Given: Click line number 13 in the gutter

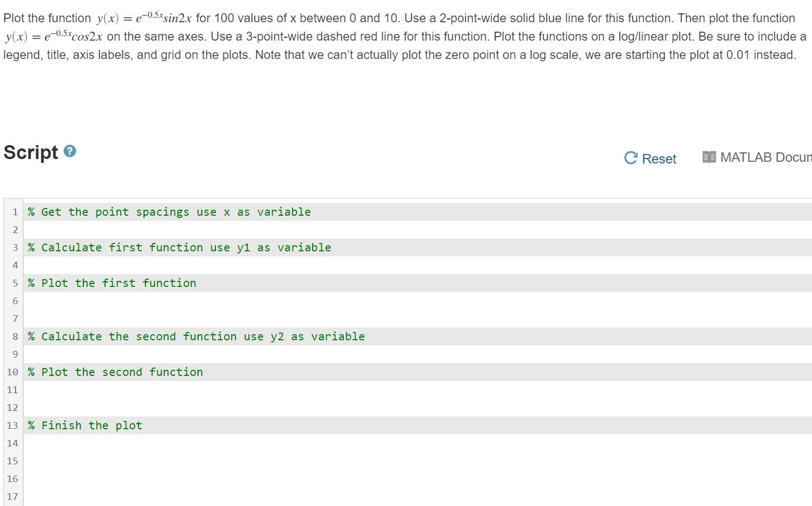Looking at the screenshot, I should pos(12,425).
